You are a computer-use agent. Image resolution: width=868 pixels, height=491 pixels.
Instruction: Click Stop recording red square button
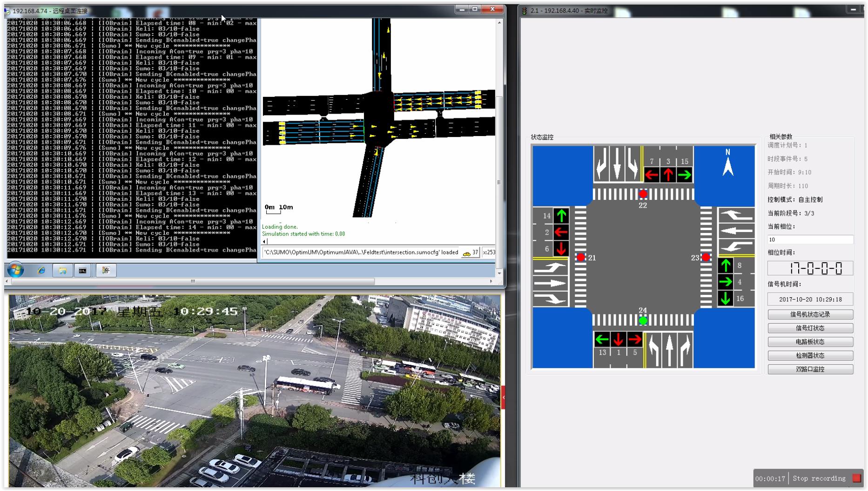pyautogui.click(x=856, y=478)
